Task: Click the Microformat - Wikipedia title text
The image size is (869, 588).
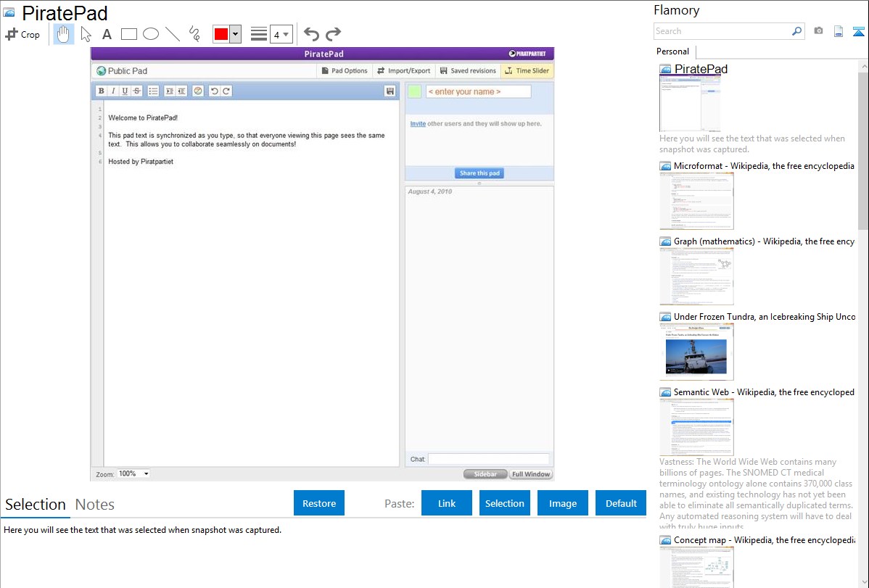Action: [x=764, y=166]
